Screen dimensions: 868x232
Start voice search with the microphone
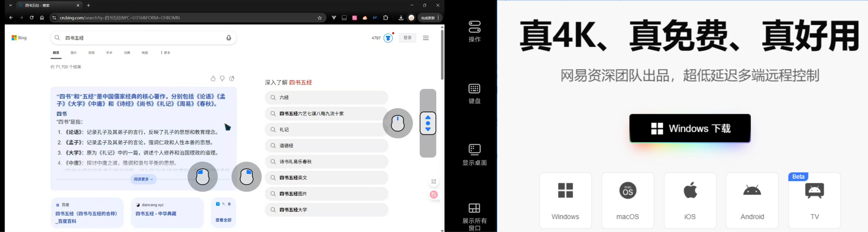(229, 38)
